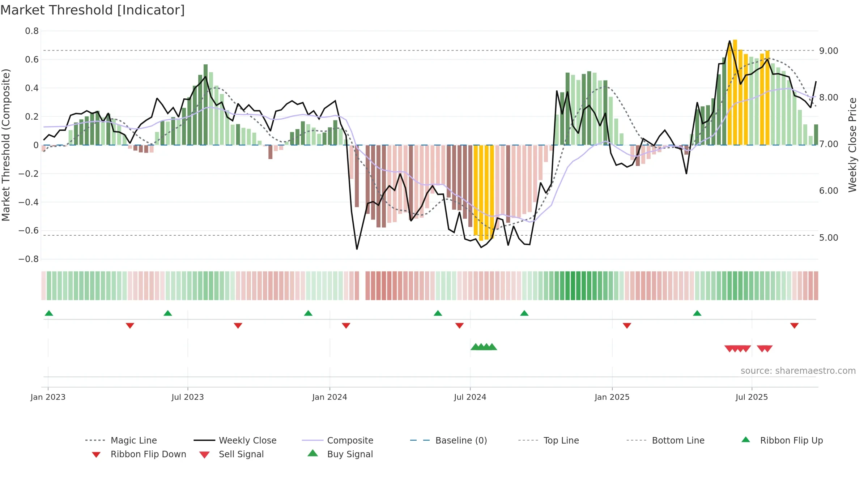The height and width of the screenshot is (488, 868).
Task: Click the 9.00 price axis label
Action: [829, 51]
